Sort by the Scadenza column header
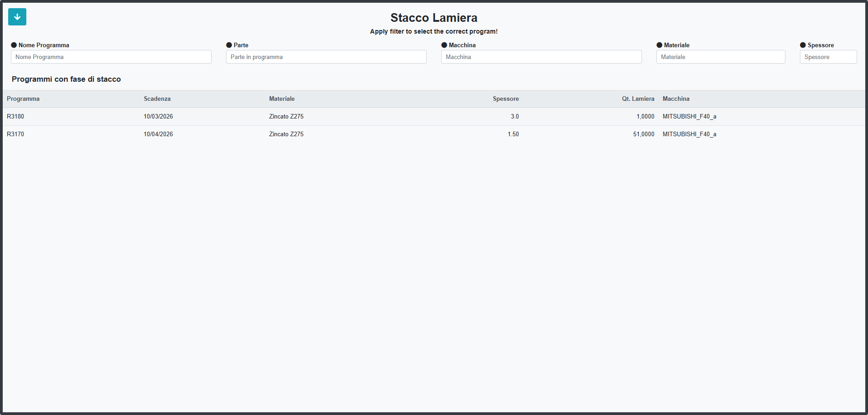 coord(157,99)
